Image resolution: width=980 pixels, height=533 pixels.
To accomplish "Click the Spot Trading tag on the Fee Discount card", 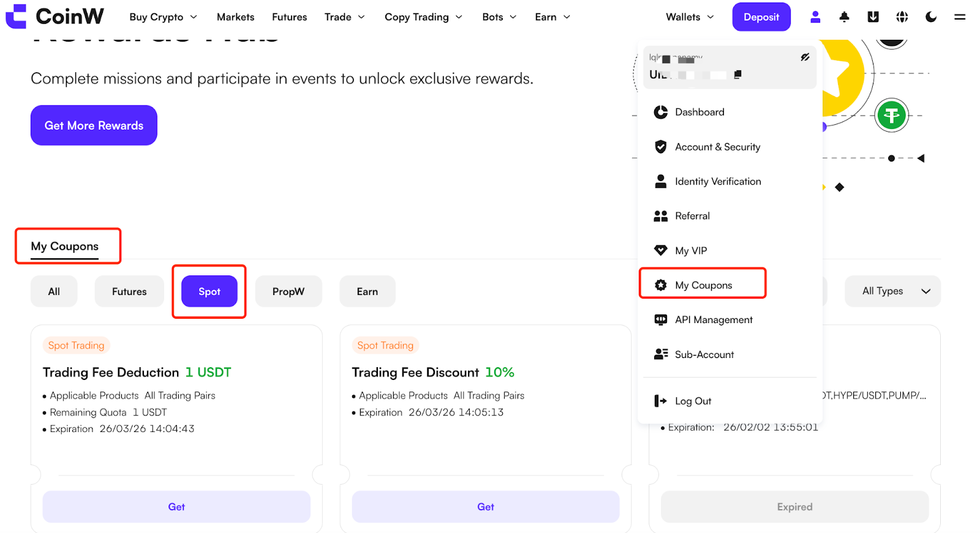I will pyautogui.click(x=385, y=345).
